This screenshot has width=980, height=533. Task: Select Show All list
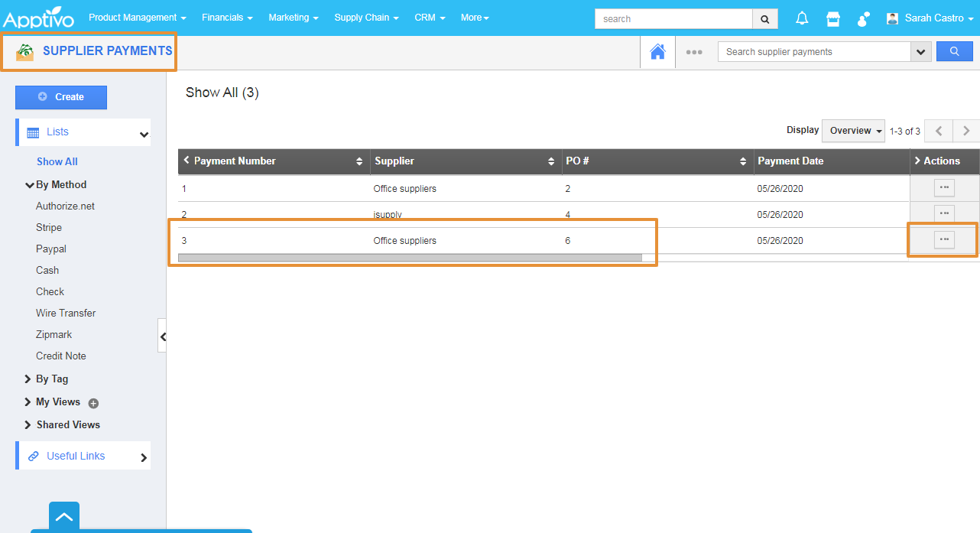click(x=57, y=161)
